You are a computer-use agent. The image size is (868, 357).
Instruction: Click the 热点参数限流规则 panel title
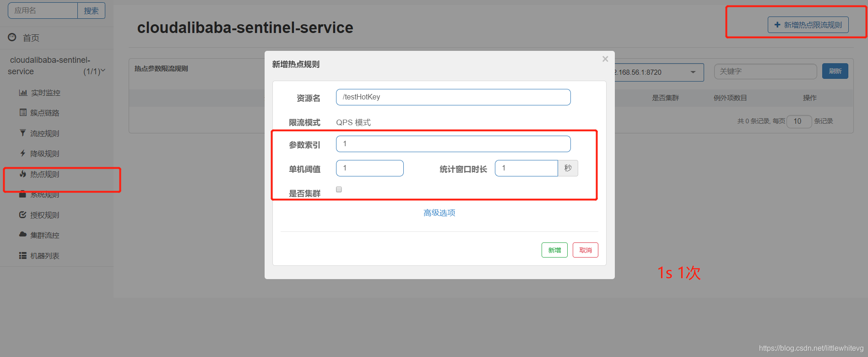(x=161, y=69)
